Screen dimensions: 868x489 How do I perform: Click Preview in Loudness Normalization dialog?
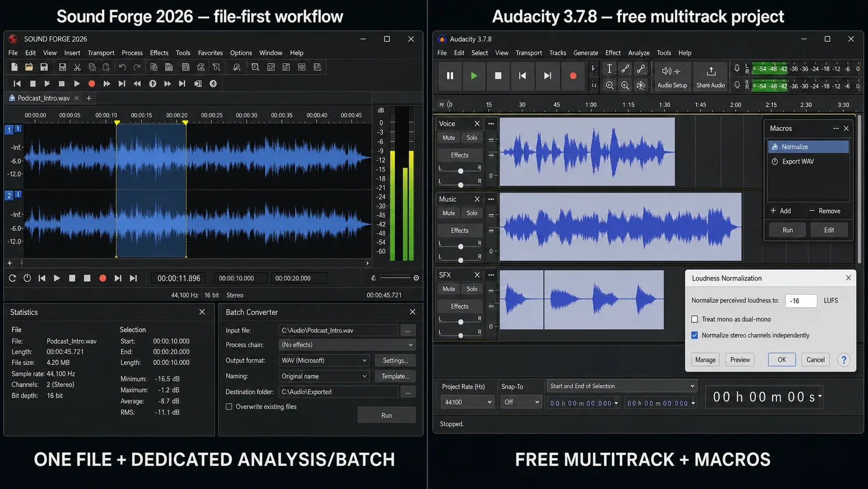[x=740, y=360]
